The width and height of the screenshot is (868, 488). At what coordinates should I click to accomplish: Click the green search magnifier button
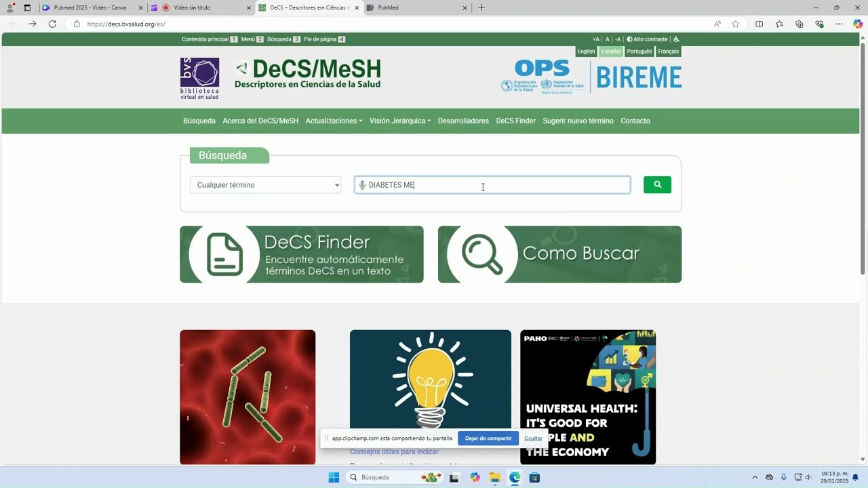tap(657, 184)
